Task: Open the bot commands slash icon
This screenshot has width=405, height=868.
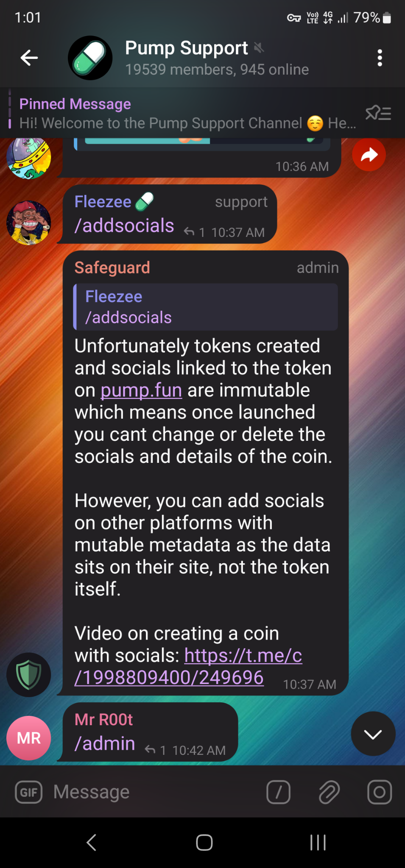Action: coord(279,792)
